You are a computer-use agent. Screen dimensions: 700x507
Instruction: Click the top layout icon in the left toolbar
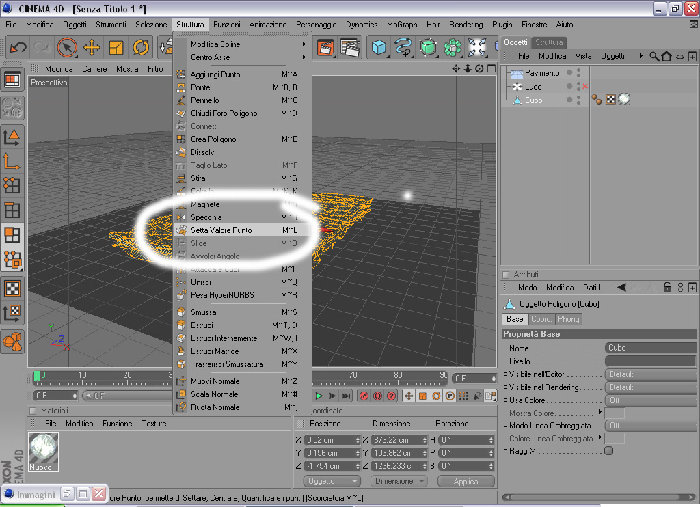coord(12,81)
